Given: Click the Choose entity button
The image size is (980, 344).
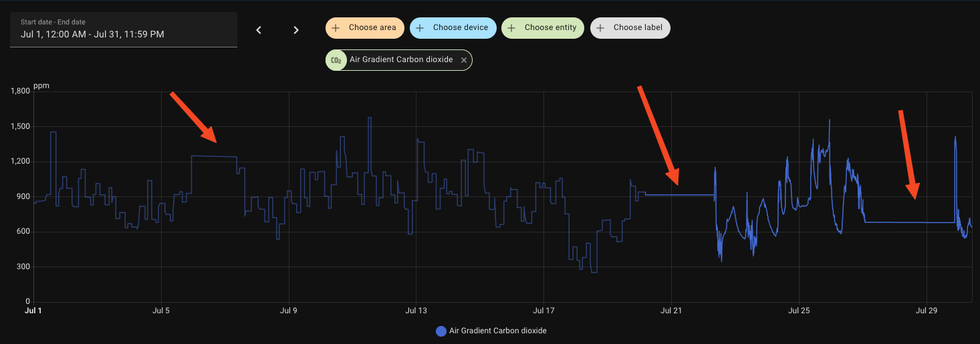Looking at the screenshot, I should click(543, 28).
